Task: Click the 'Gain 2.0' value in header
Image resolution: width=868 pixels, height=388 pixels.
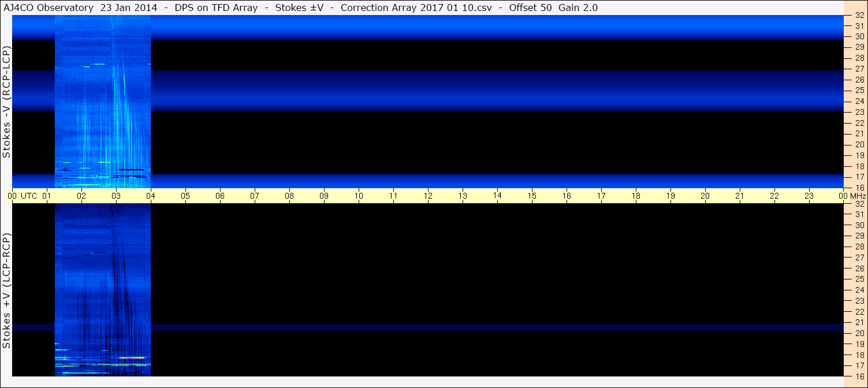Action: click(x=578, y=8)
